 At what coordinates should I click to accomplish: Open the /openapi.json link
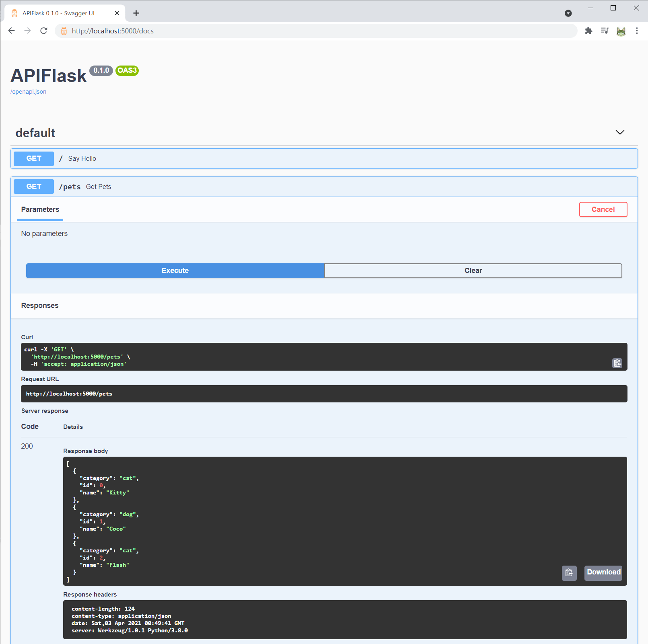(x=29, y=92)
